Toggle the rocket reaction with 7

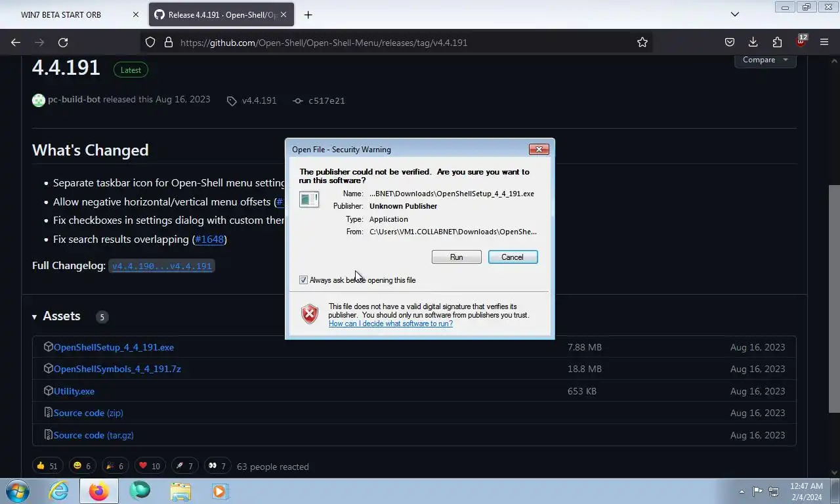click(x=185, y=466)
